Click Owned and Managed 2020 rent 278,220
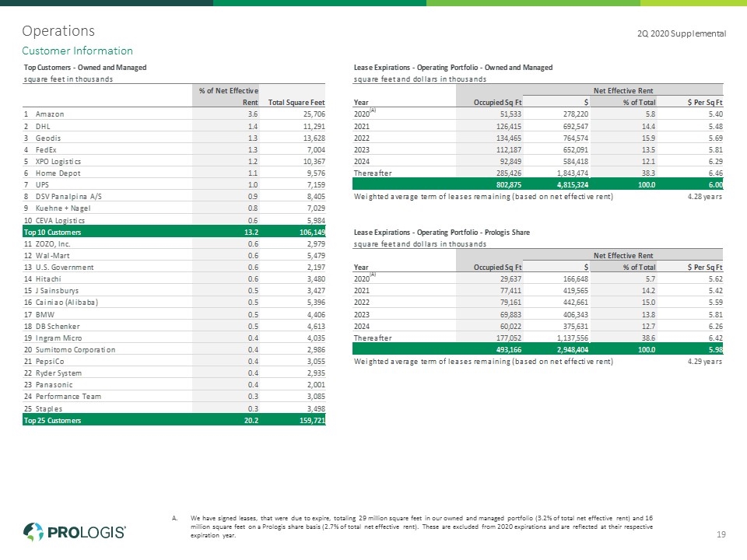The image size is (747, 560). point(576,114)
